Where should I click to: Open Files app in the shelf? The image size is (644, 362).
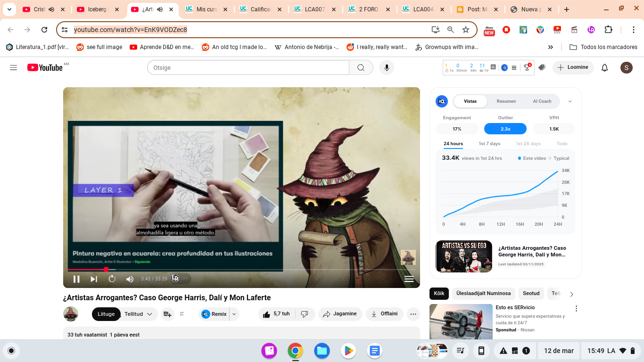(322, 351)
